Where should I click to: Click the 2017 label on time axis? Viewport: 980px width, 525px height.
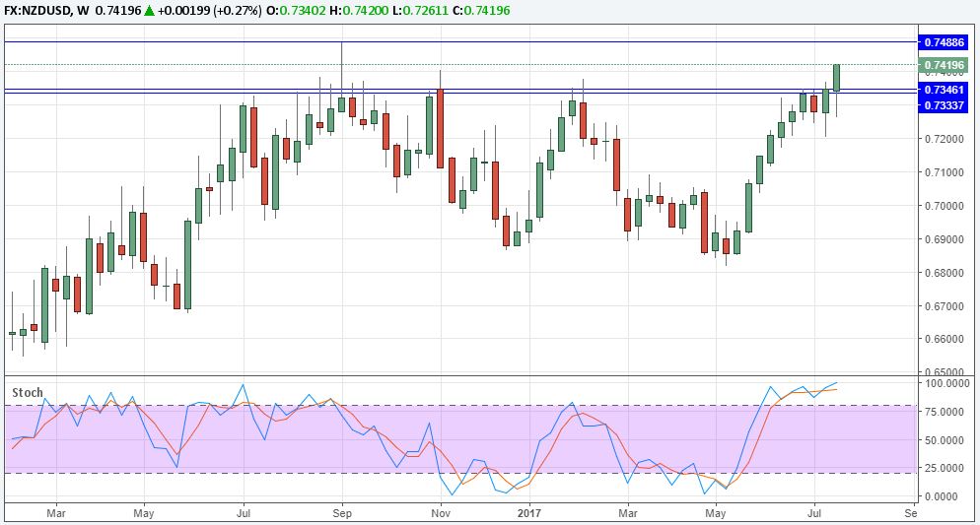pyautogui.click(x=528, y=513)
